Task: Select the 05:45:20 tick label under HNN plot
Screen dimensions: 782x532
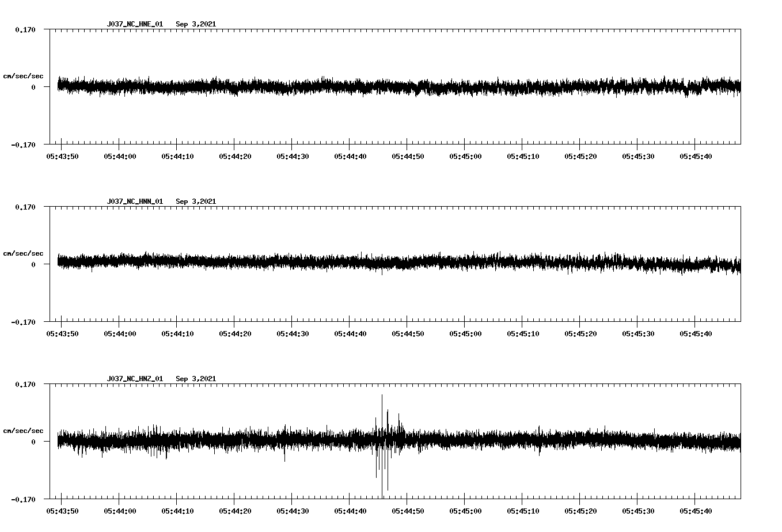Action: tap(580, 334)
